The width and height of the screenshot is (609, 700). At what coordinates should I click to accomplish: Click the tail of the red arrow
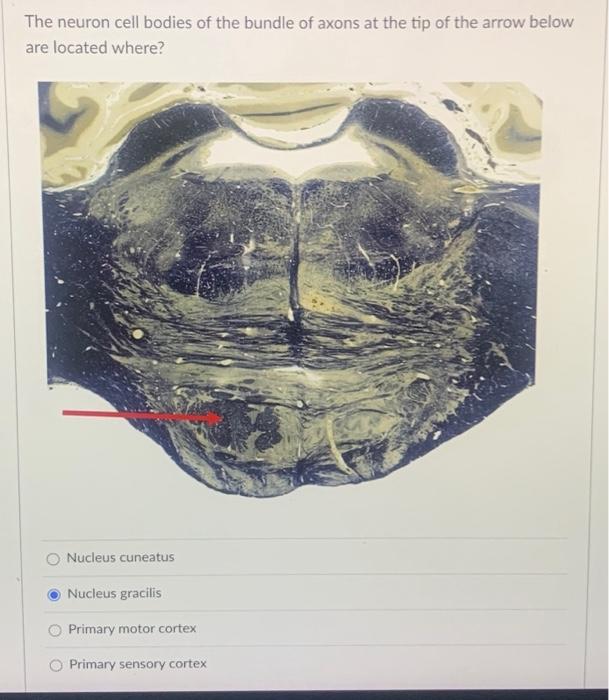pos(66,413)
